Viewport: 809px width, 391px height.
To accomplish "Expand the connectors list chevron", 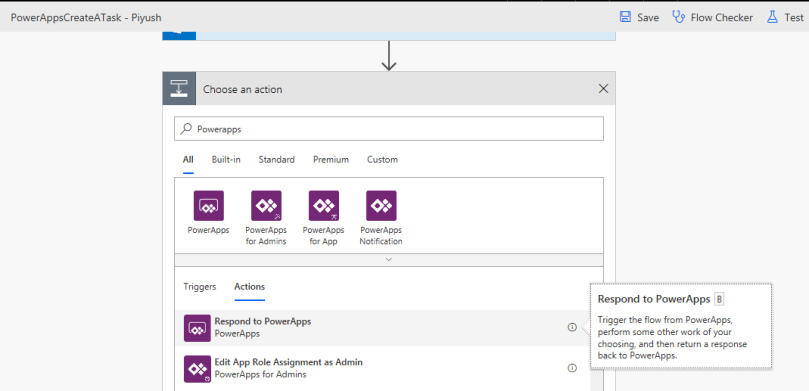I will (x=389, y=259).
